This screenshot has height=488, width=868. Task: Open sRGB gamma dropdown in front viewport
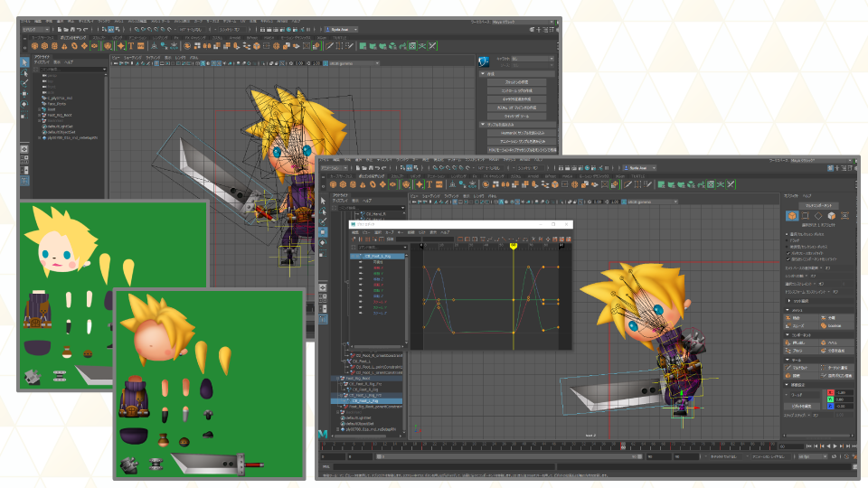point(652,202)
